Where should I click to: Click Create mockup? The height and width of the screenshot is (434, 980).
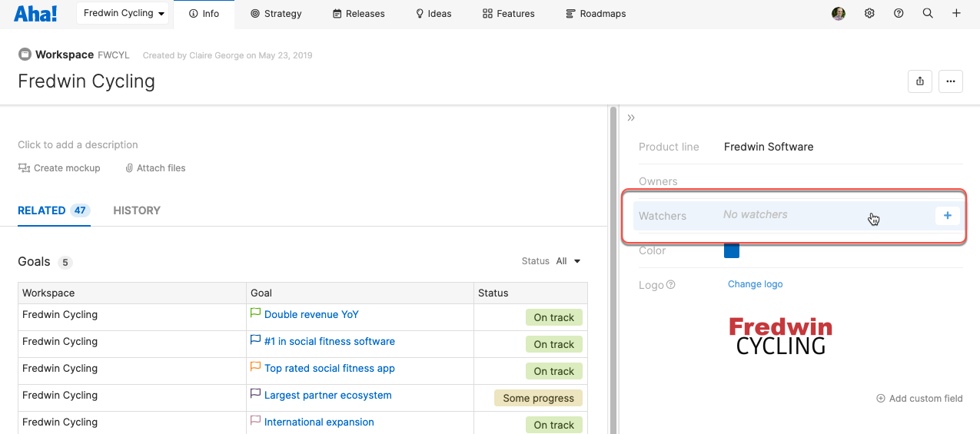tap(59, 168)
